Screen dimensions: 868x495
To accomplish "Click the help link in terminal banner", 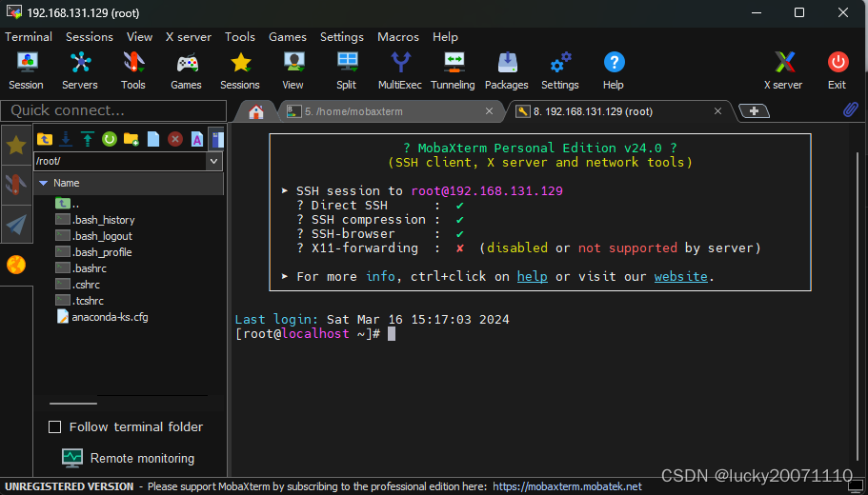I will pyautogui.click(x=532, y=277).
